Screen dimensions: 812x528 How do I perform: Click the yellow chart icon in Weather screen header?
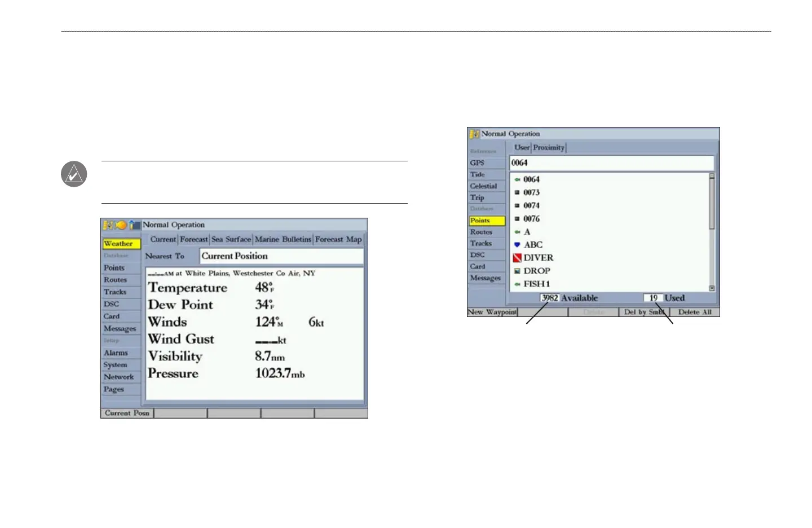108,225
